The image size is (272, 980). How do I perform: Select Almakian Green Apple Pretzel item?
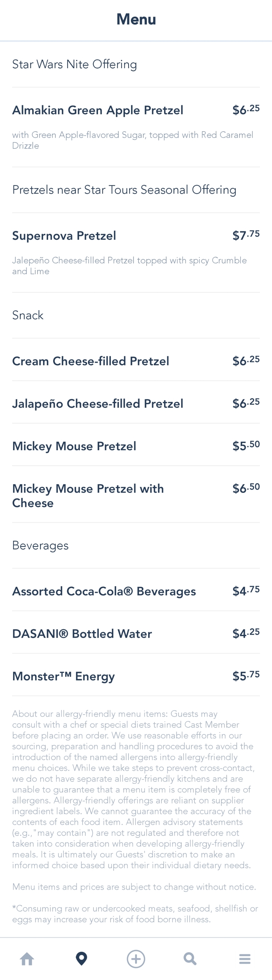97,110
